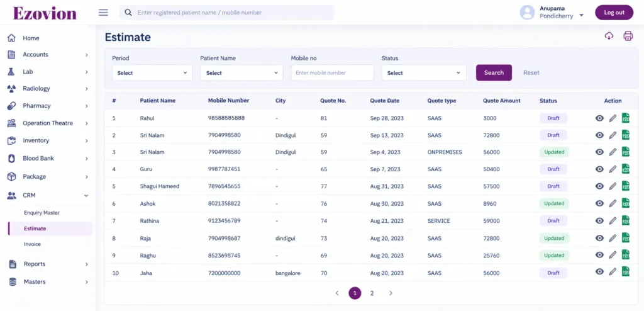644x311 pixels.
Task: Edit Rahul's estimate with pencil icon
Action: tap(613, 118)
